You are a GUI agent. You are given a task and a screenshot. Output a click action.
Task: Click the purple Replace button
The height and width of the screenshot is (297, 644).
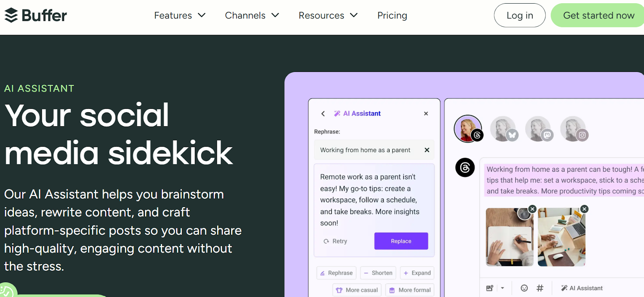point(401,241)
